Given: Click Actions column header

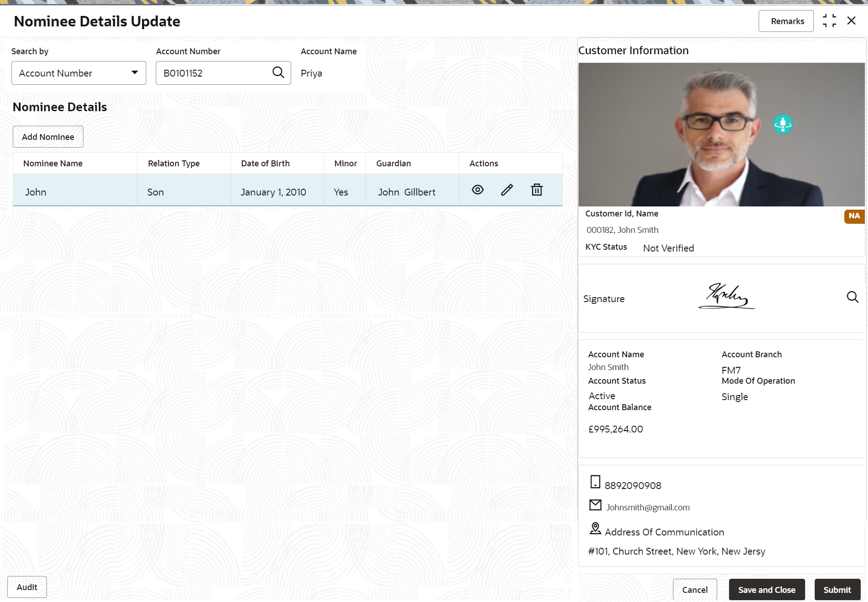Looking at the screenshot, I should tap(511, 163).
